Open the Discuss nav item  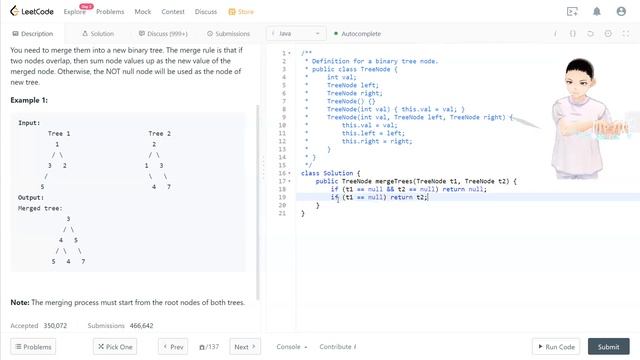click(206, 12)
